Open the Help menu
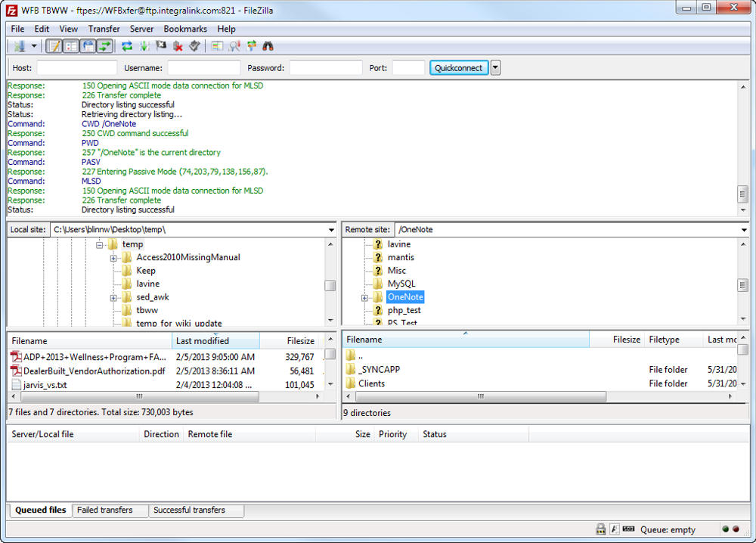This screenshot has height=543, width=756. [226, 29]
